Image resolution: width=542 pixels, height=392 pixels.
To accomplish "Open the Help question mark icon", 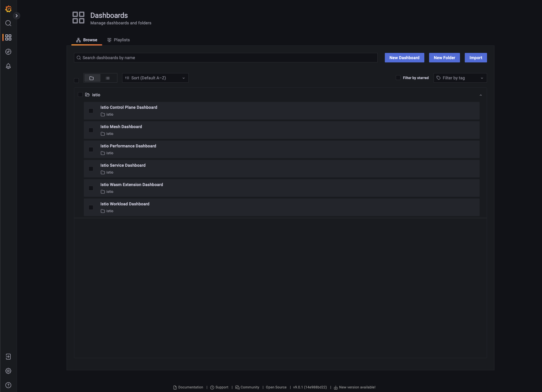I will pos(8,385).
